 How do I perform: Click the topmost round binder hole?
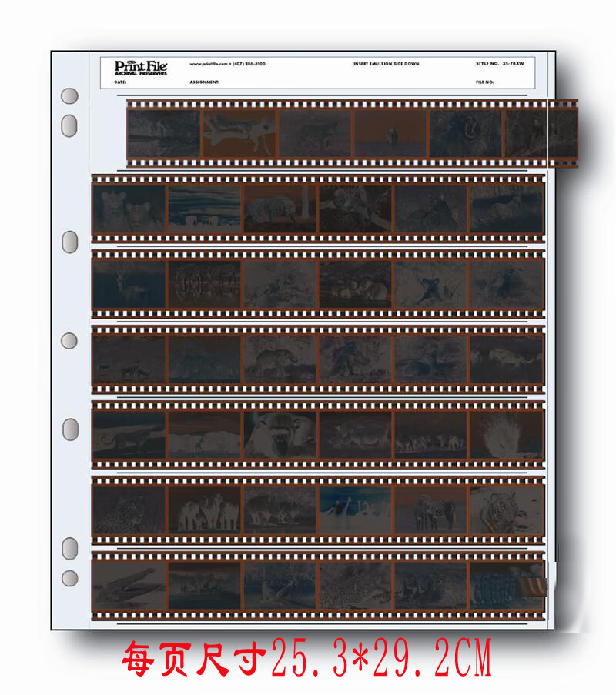pyautogui.click(x=69, y=96)
